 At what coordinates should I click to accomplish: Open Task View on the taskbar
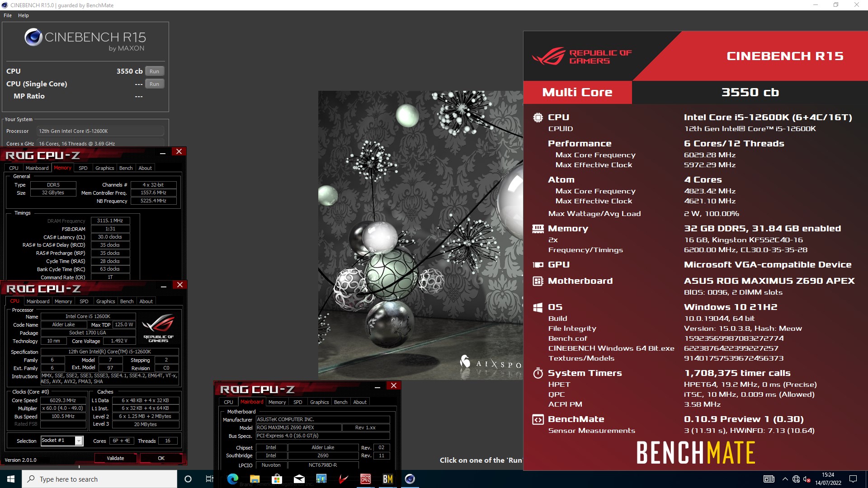tap(210, 479)
